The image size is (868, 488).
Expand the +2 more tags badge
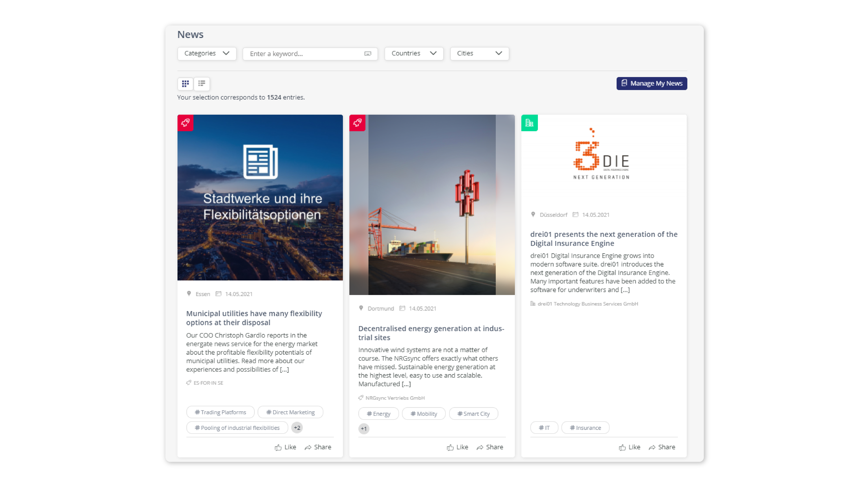(297, 428)
